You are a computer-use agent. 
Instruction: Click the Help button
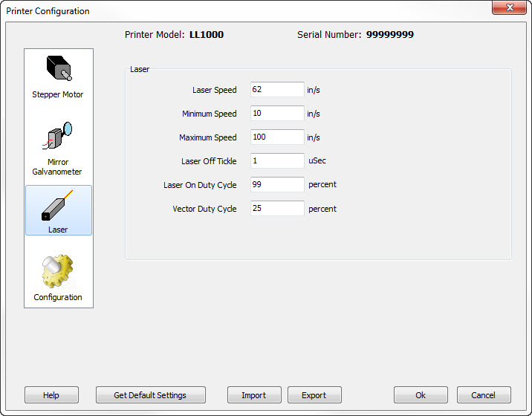[x=51, y=395]
